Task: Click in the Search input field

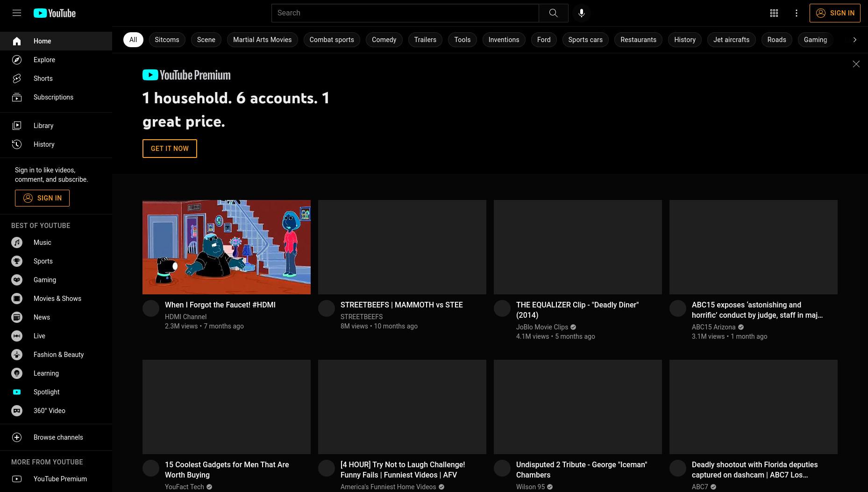Action: 405,13
